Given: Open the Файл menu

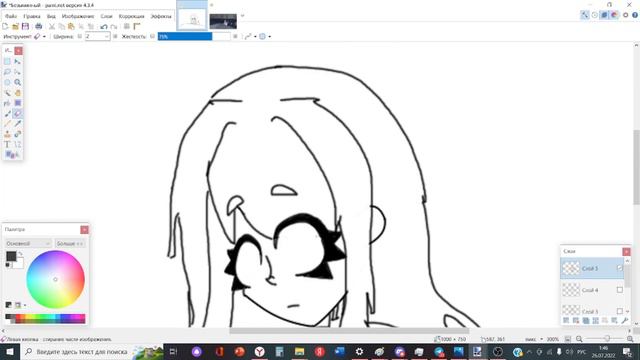Looking at the screenshot, I should click(11, 16).
